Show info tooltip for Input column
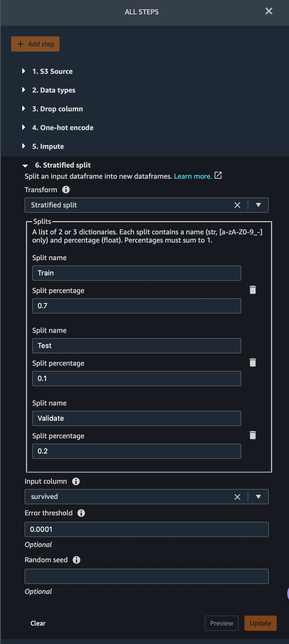This screenshot has height=644, width=289. (x=76, y=481)
